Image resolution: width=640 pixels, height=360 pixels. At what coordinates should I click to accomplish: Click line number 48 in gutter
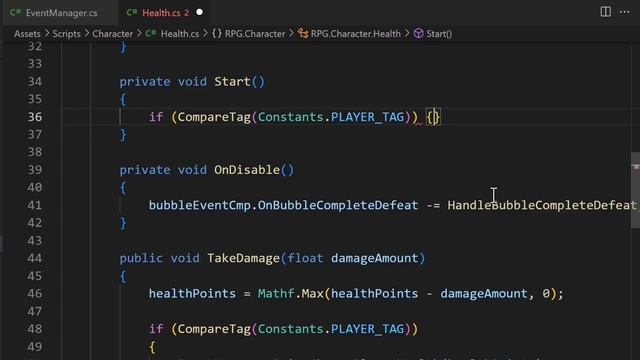click(35, 329)
